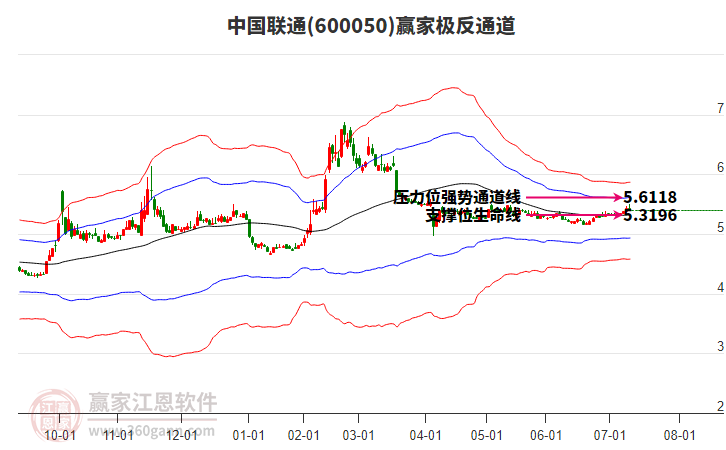Click the 02-01 date axis label
This screenshot has width=726, height=450.
tap(304, 435)
